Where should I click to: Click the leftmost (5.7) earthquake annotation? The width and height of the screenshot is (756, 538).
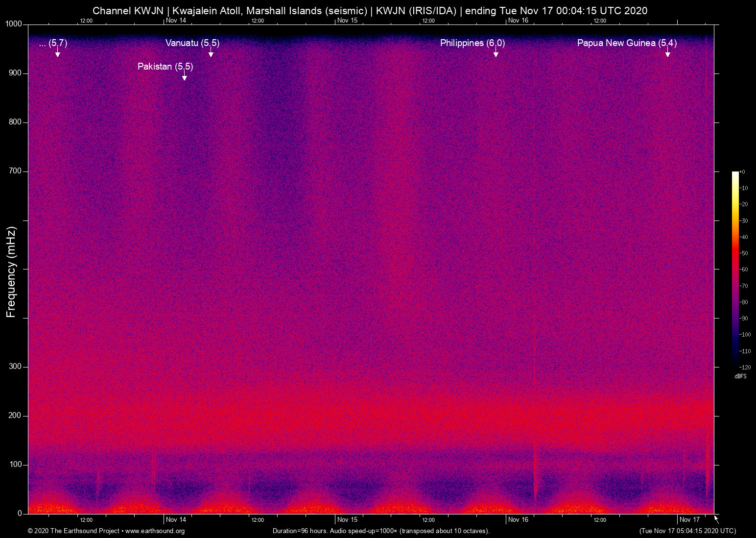coord(52,43)
